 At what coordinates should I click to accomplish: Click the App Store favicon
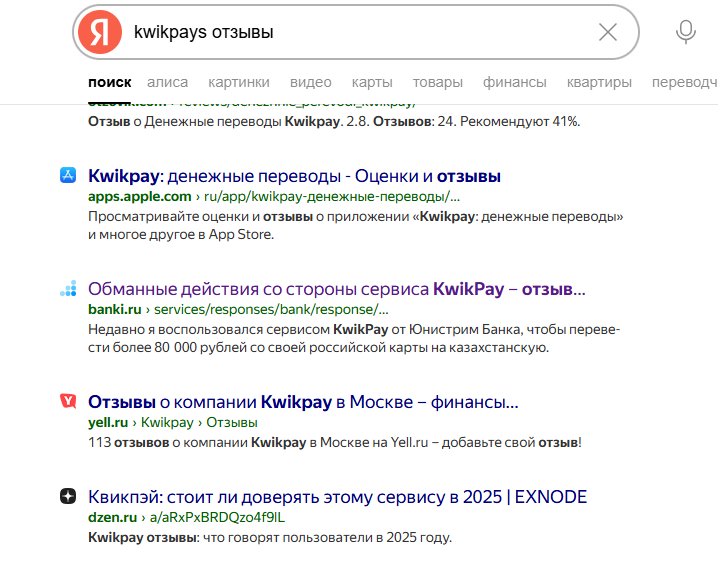click(67, 176)
